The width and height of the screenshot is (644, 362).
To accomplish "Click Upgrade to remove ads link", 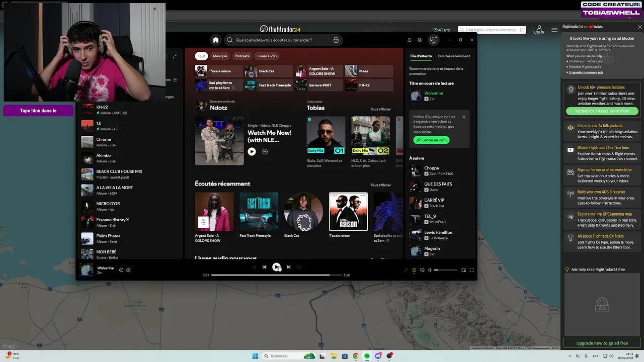I will [586, 72].
